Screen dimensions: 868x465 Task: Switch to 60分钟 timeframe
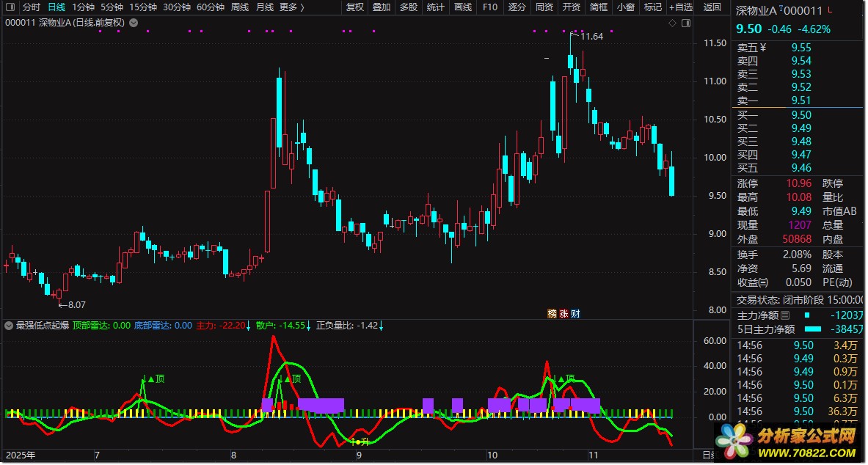pos(210,7)
